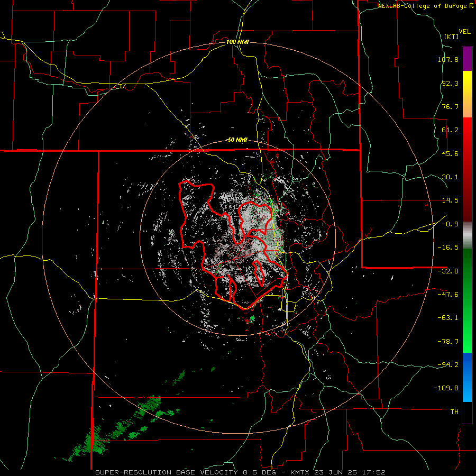Select the 107.8 value on velocity scale
Viewport: 476px width, 476px height.
point(448,59)
